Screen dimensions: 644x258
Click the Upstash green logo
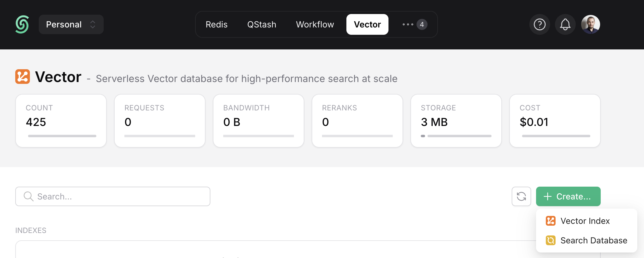[22, 24]
